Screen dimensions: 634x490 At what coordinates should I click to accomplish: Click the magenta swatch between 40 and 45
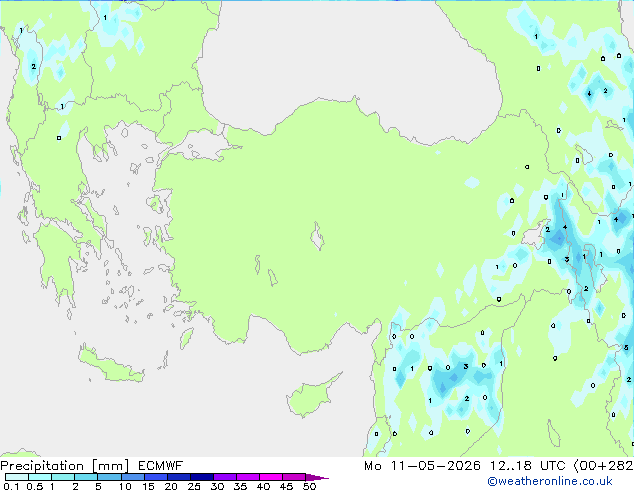click(x=271, y=477)
